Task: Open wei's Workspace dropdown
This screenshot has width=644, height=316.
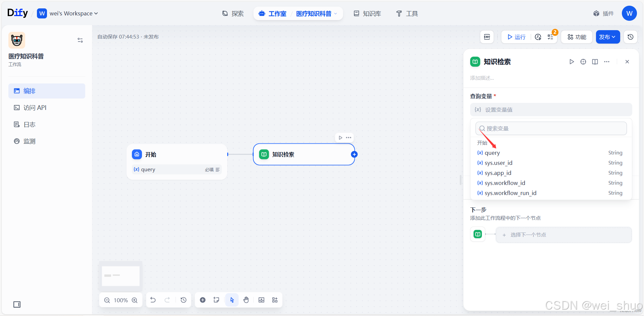Action: pyautogui.click(x=67, y=13)
